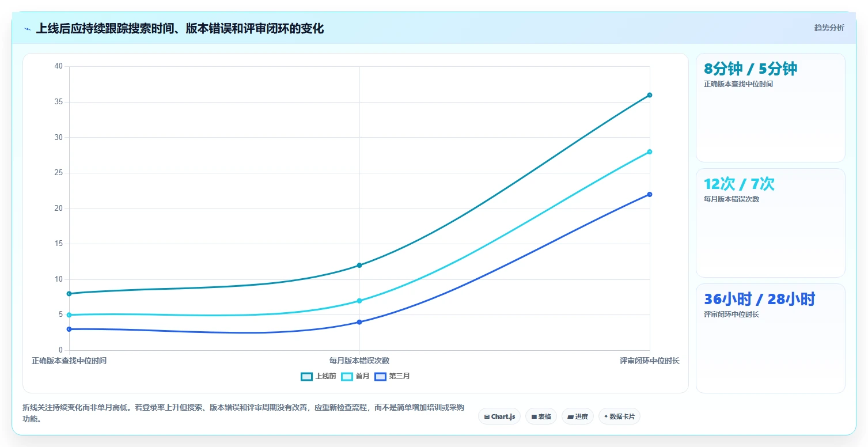Click x-axis label 评审闭环中位时长
Viewport: 868px width, 447px height.
[x=650, y=361]
